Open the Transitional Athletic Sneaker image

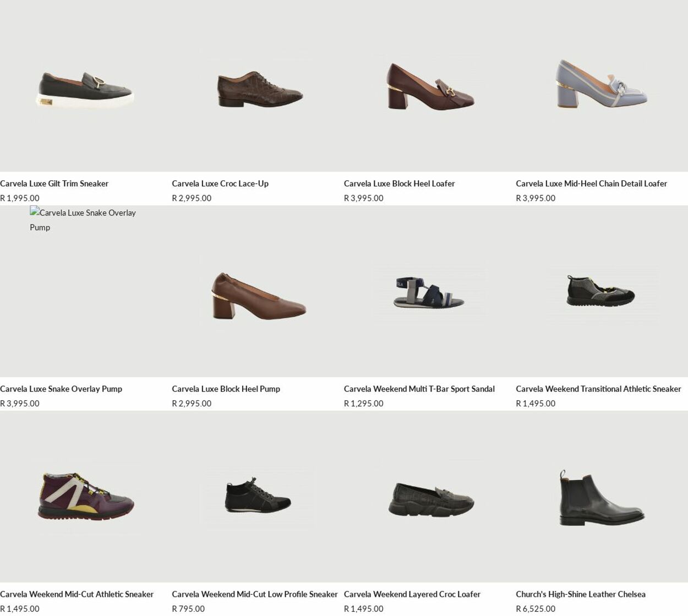(x=602, y=291)
